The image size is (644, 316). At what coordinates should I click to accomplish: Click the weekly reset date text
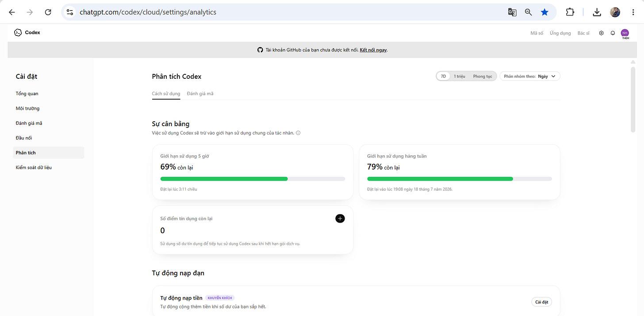tap(410, 189)
